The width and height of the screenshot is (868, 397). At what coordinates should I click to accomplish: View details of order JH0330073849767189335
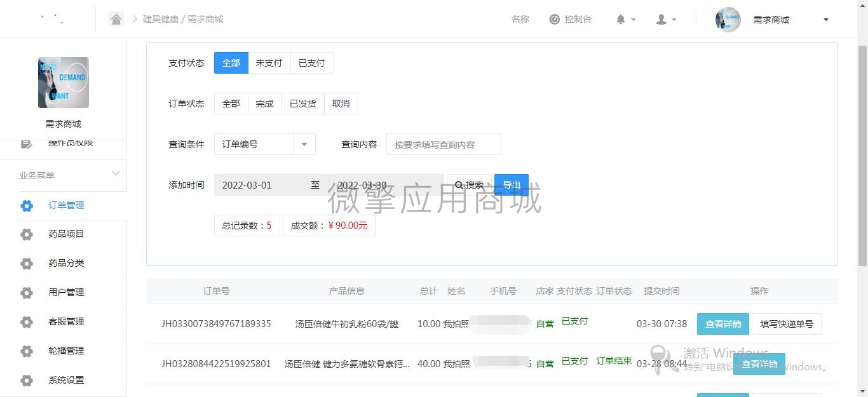click(723, 324)
